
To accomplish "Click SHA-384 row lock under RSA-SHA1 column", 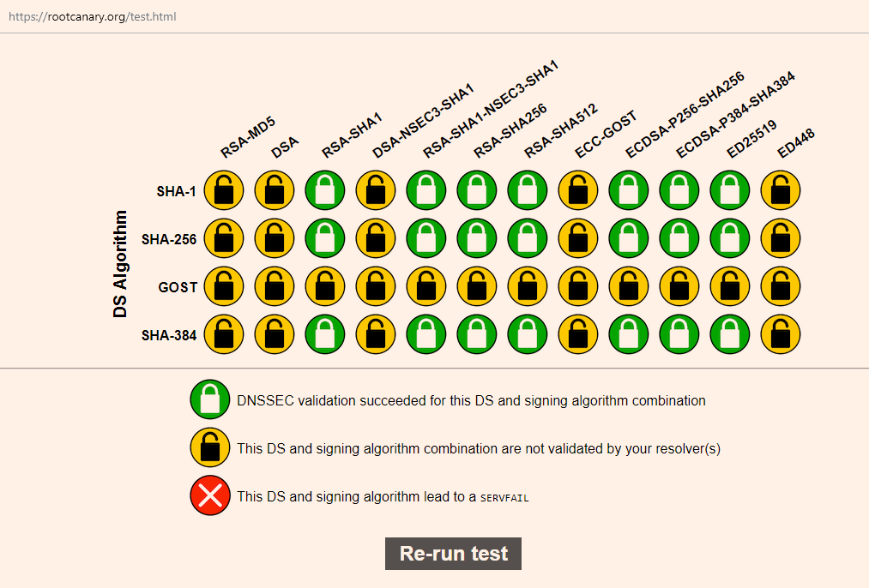I will pyautogui.click(x=325, y=334).
